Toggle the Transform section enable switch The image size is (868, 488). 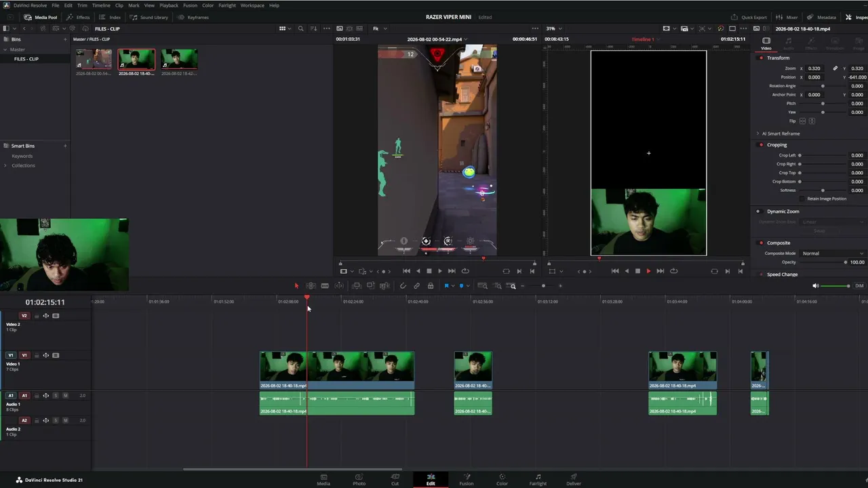[761, 58]
